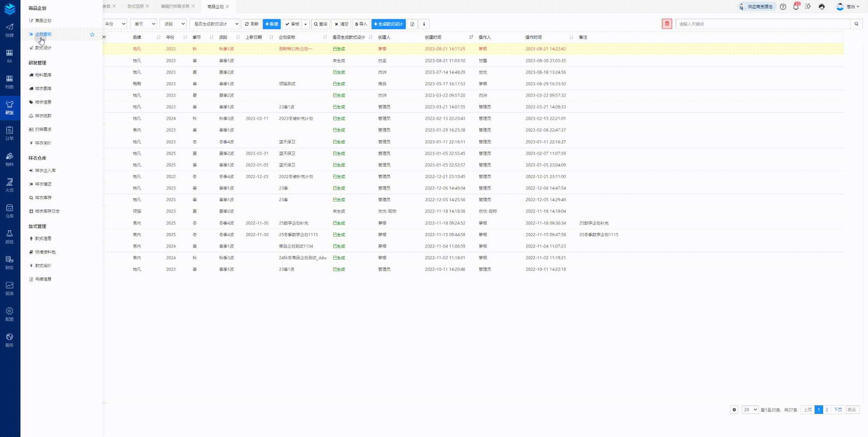Click the 新增 button

click(x=272, y=24)
